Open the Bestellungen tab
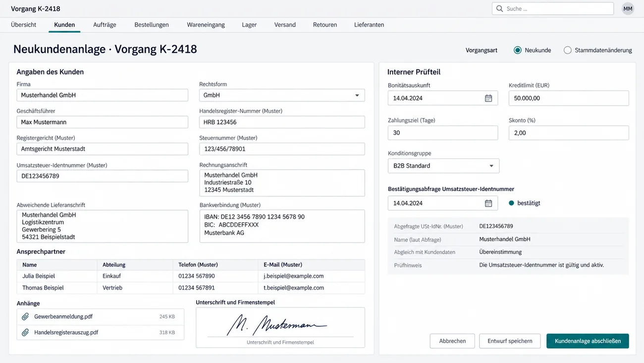The height and width of the screenshot is (363, 644). (152, 25)
